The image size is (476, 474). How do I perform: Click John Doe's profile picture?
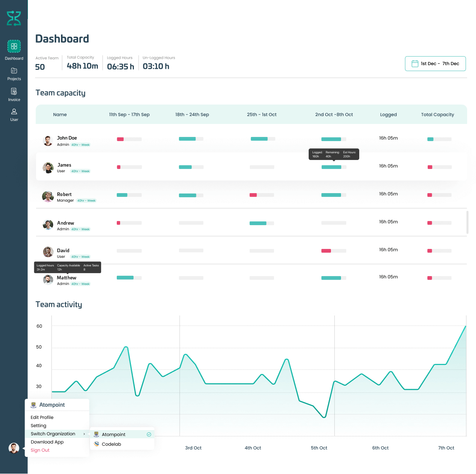48,141
